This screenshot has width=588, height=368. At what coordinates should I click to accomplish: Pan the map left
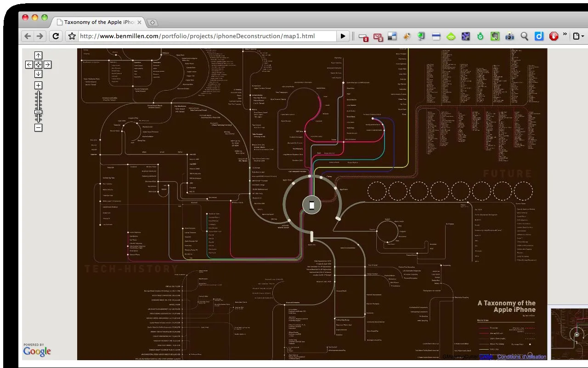pyautogui.click(x=29, y=65)
